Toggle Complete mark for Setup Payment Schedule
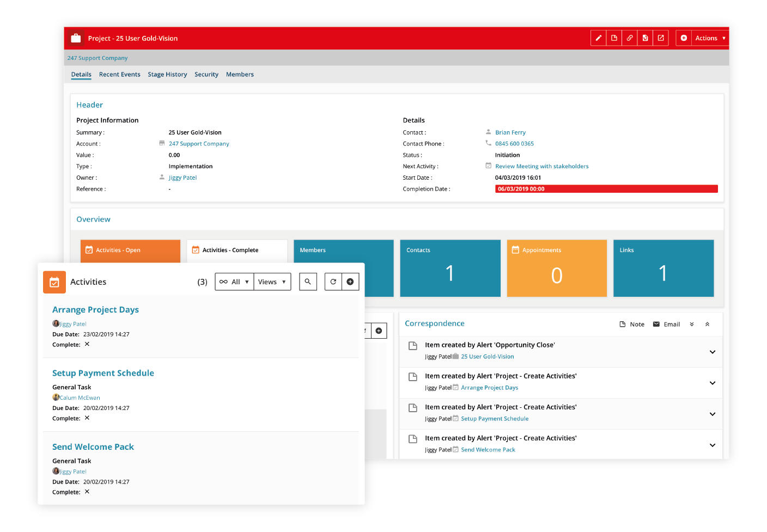 click(x=87, y=418)
